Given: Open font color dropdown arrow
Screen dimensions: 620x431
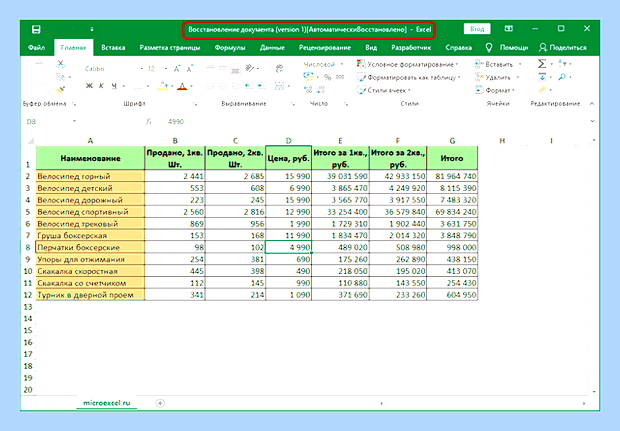Looking at the screenshot, I should pyautogui.click(x=191, y=86).
